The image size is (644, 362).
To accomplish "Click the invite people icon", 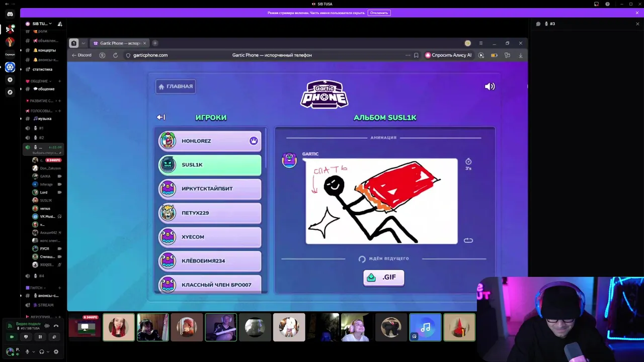I will pyautogui.click(x=60, y=24).
